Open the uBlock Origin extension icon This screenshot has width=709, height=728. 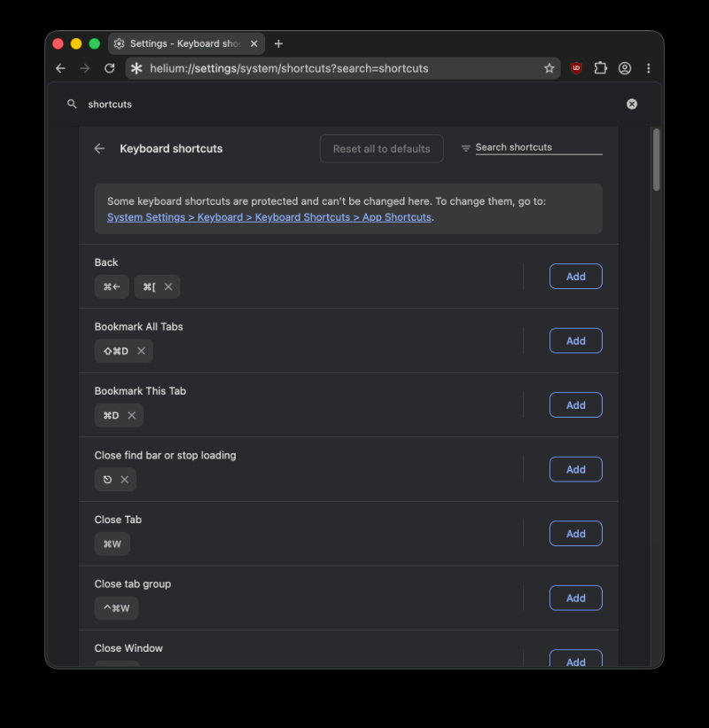point(576,68)
